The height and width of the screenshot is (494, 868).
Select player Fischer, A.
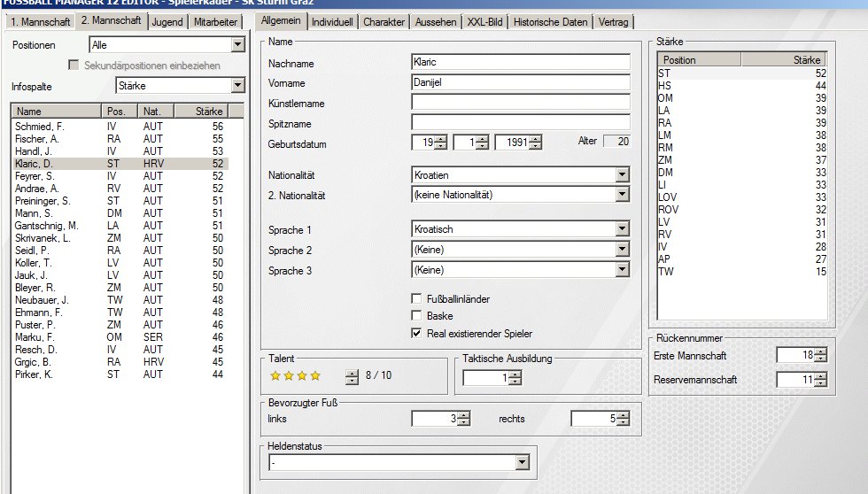pyautogui.click(x=120, y=139)
